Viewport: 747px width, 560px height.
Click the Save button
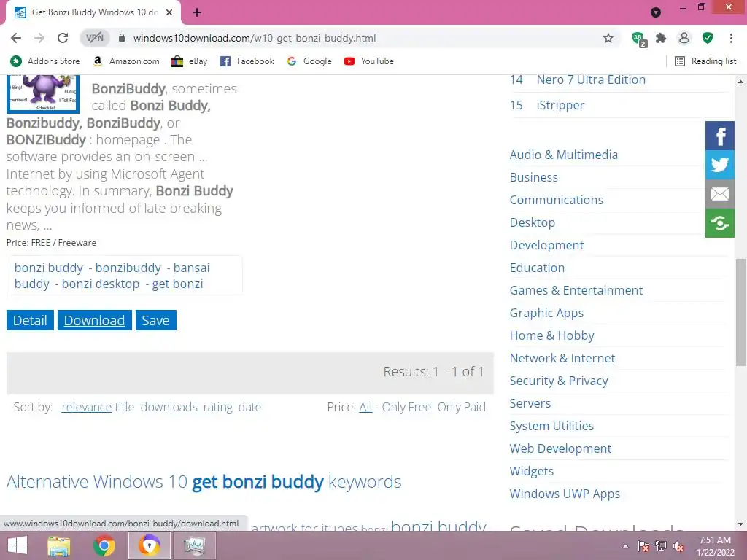(156, 320)
